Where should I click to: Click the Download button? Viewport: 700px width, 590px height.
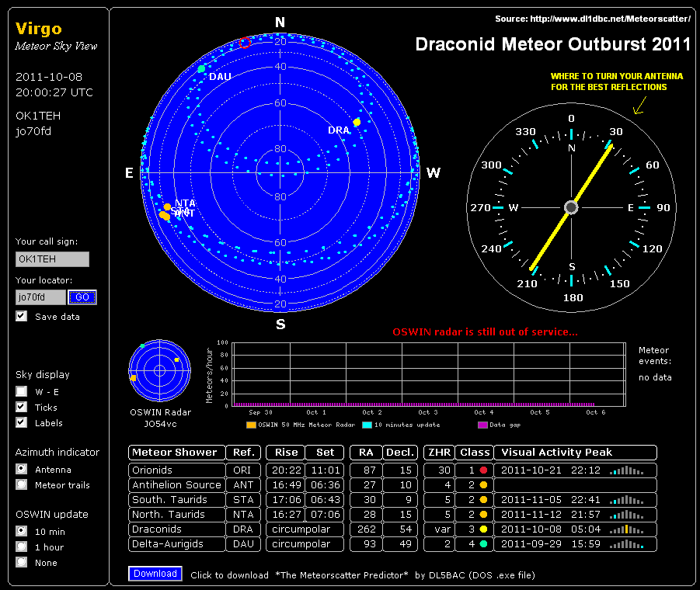[155, 574]
